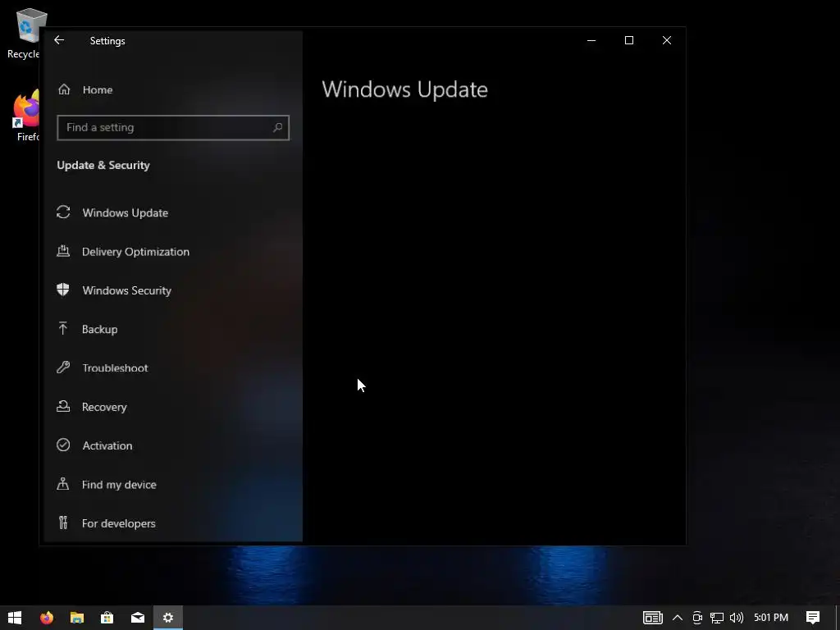The image size is (840, 630).
Task: Minimize the Settings window
Action: click(591, 40)
